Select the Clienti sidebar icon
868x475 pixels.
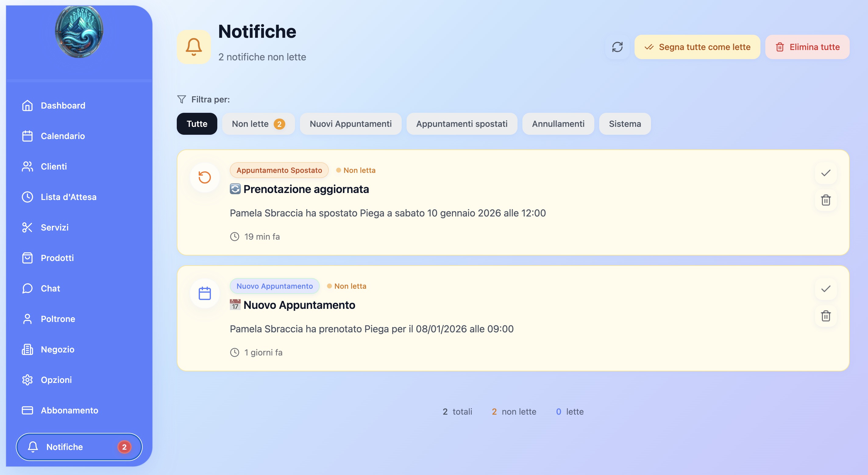point(27,166)
